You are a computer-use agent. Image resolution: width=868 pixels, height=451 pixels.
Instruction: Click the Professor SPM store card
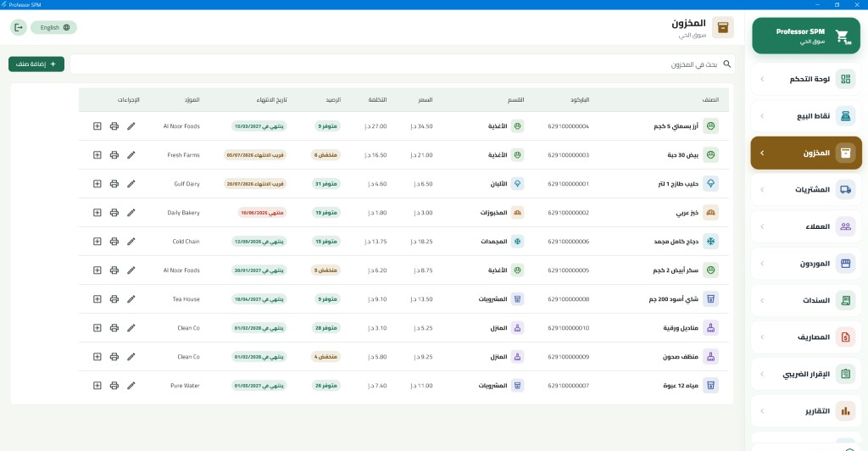[x=806, y=36]
